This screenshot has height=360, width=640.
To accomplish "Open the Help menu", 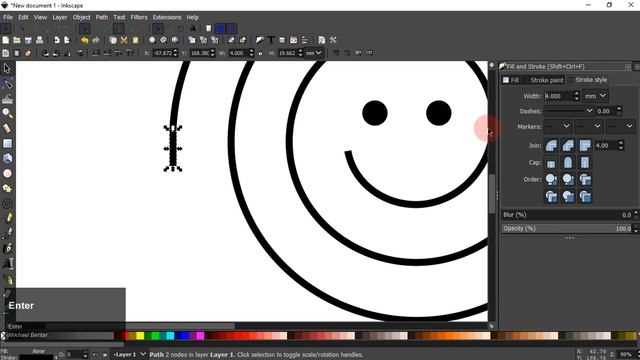I will pyautogui.click(x=193, y=17).
